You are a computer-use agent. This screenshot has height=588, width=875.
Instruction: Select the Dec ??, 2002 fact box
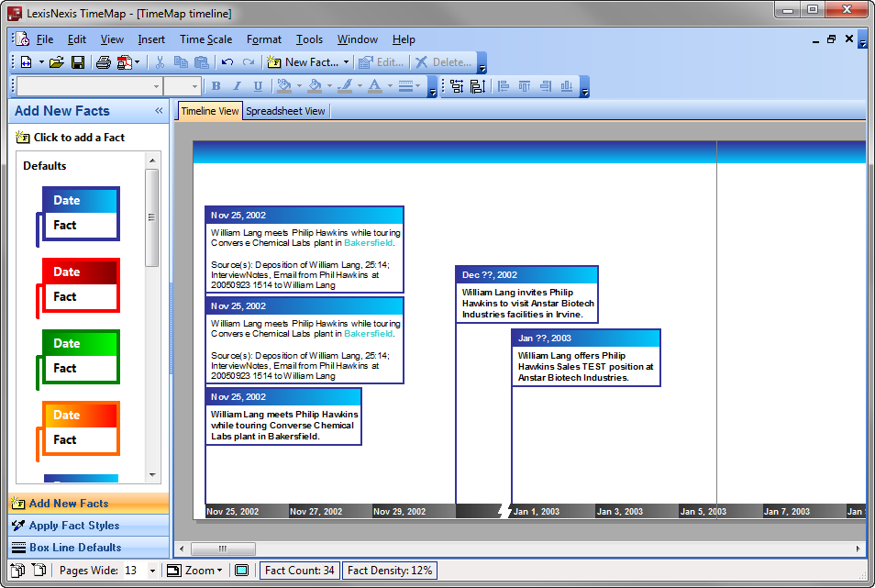pyautogui.click(x=526, y=294)
